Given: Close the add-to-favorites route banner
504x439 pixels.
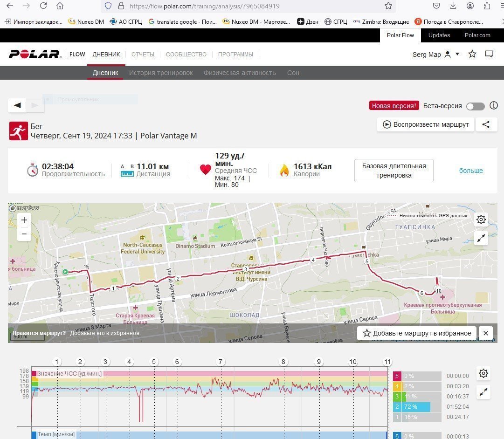Looking at the screenshot, I should (486, 333).
